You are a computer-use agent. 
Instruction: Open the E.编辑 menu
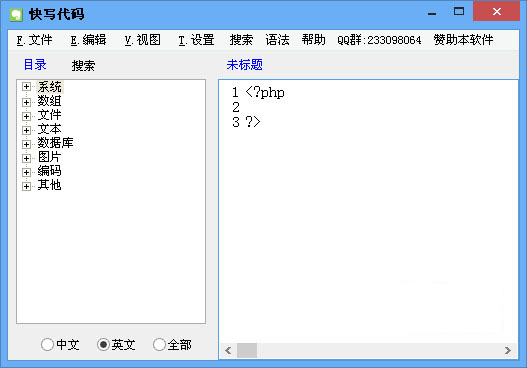pyautogui.click(x=88, y=40)
